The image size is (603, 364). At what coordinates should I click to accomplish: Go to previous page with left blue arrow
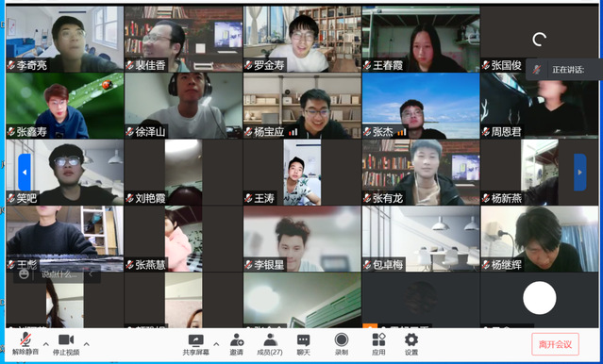point(25,173)
